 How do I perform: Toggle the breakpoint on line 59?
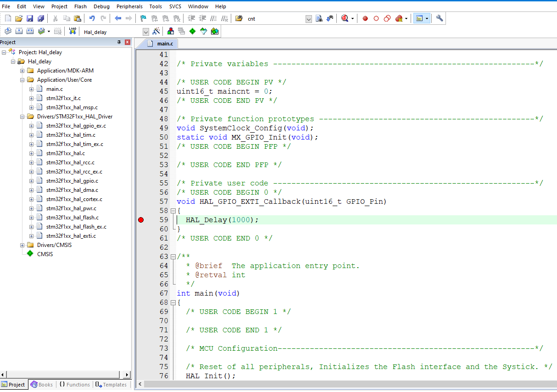point(141,220)
